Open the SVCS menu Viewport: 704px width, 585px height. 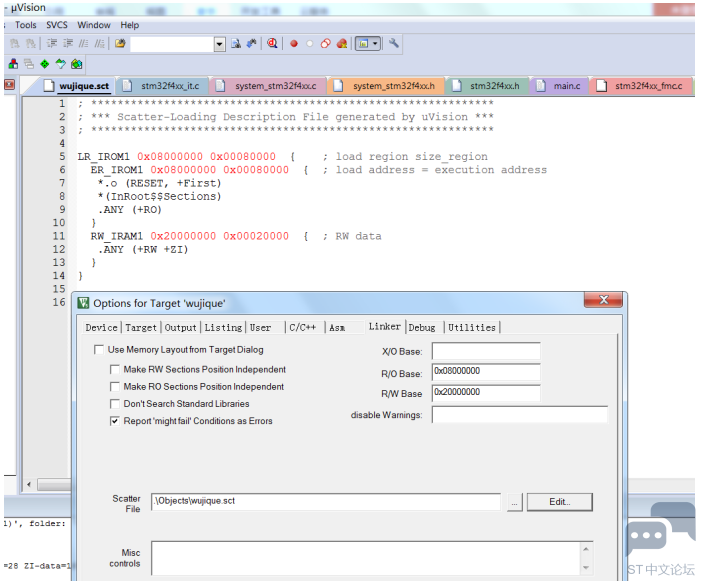click(57, 25)
